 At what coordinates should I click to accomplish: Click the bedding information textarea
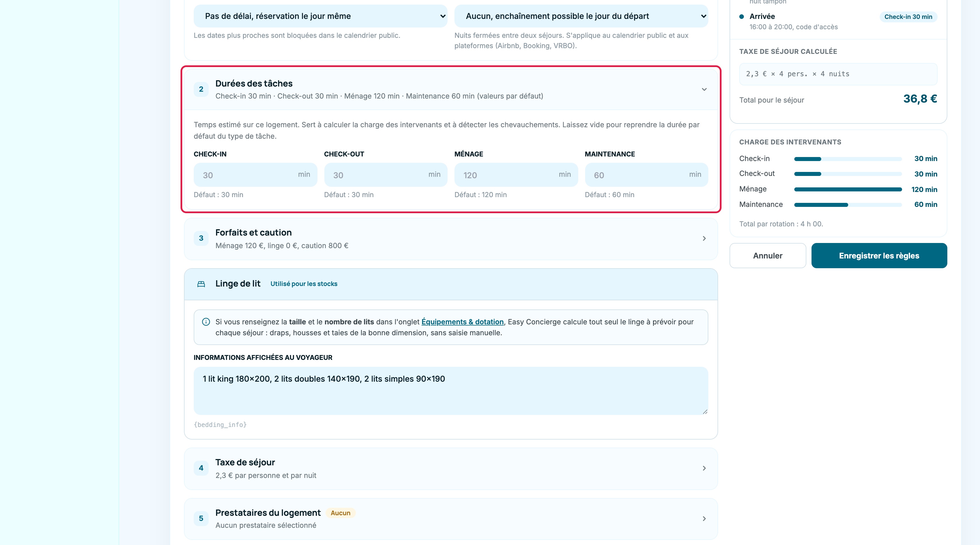(x=451, y=391)
